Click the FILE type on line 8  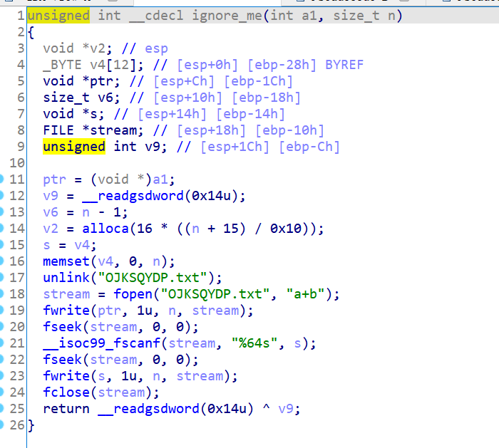click(58, 130)
